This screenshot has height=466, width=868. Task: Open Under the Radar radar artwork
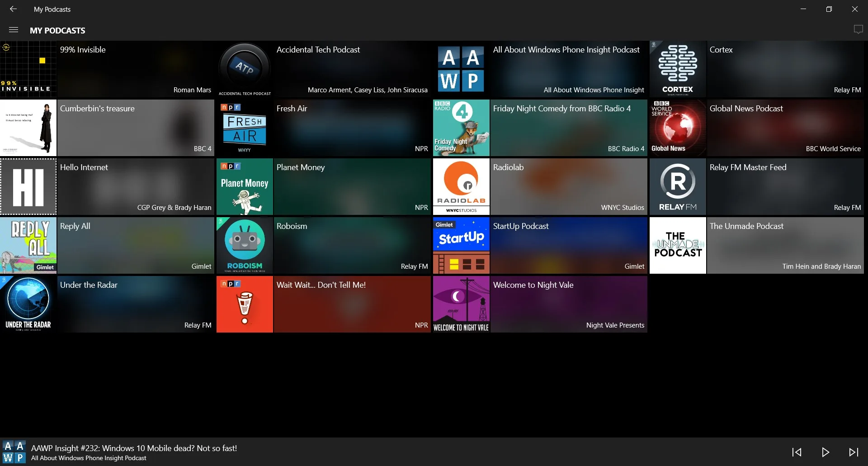pos(28,304)
